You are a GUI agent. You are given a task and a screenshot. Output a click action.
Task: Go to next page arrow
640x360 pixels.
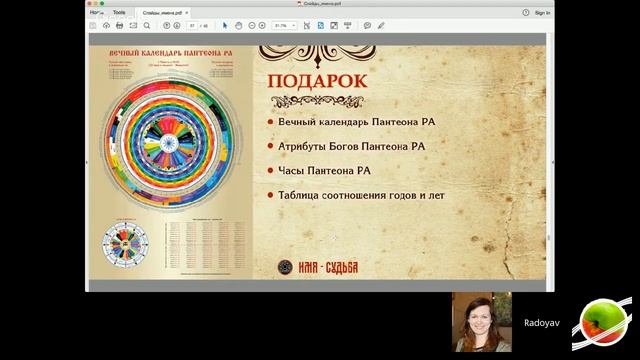[177, 25]
